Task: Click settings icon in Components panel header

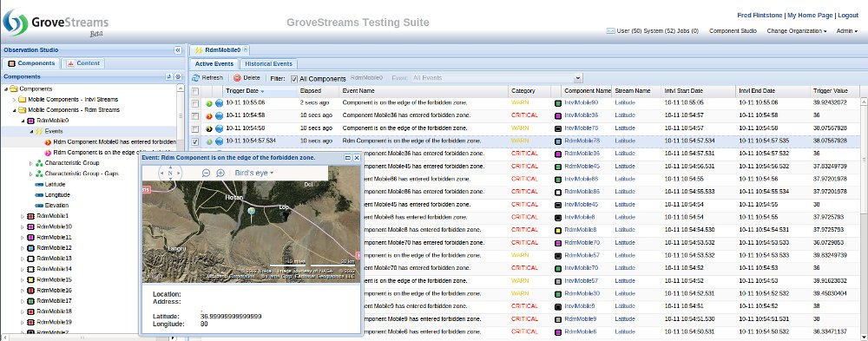Action: (178, 77)
